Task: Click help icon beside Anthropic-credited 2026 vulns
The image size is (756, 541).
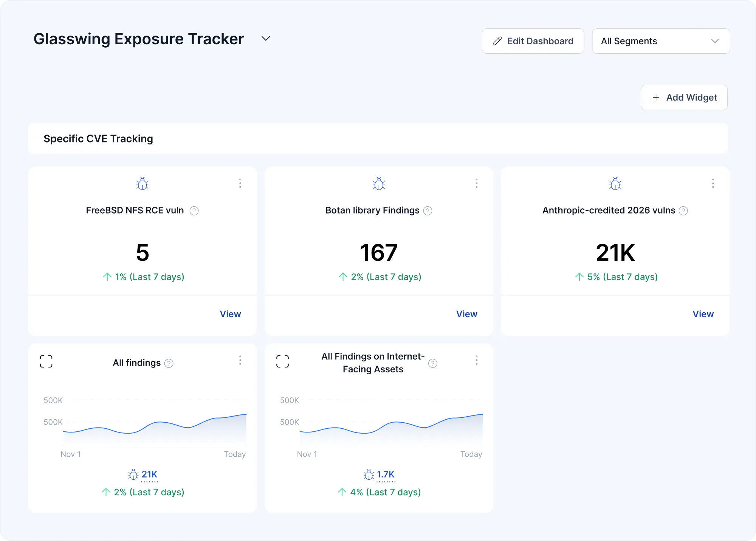Action: click(683, 211)
